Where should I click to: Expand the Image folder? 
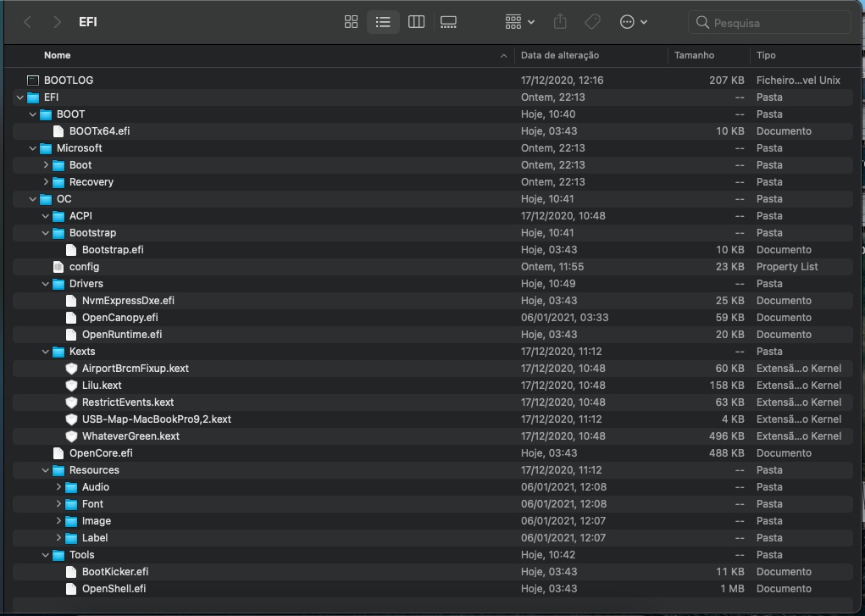(58, 521)
